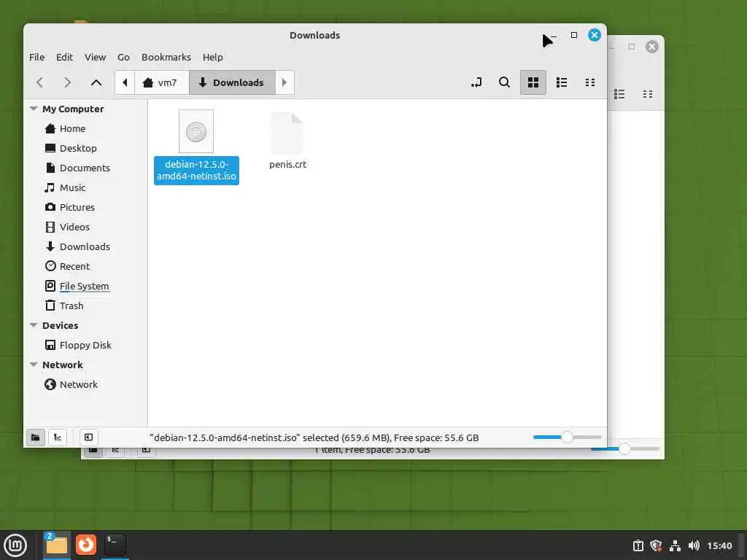Switch to icon view
This screenshot has width=747, height=560.
tap(533, 82)
